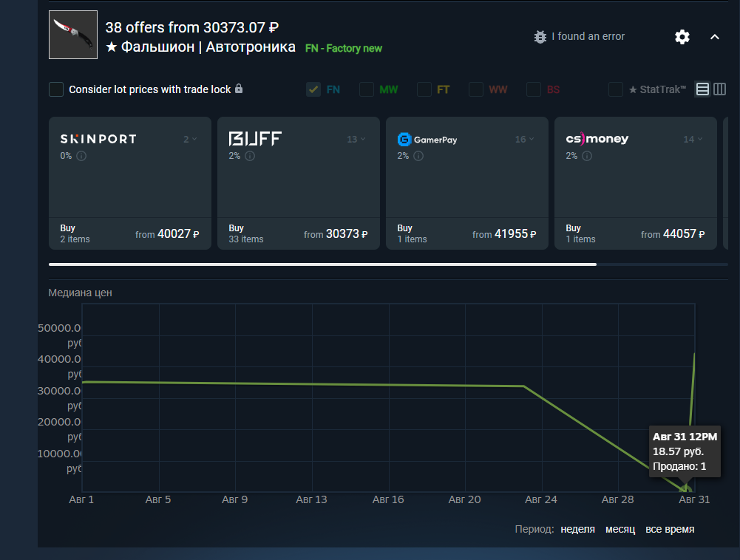Click the trade lock padlock icon
The width and height of the screenshot is (740, 560).
point(239,88)
